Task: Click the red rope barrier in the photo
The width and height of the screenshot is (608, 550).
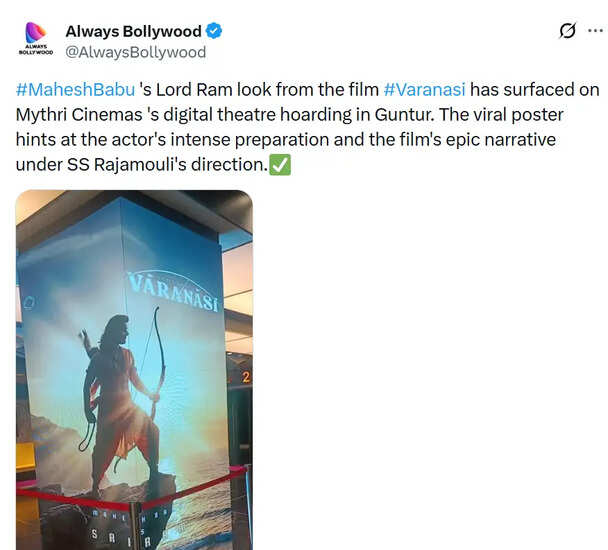Action: (x=132, y=495)
